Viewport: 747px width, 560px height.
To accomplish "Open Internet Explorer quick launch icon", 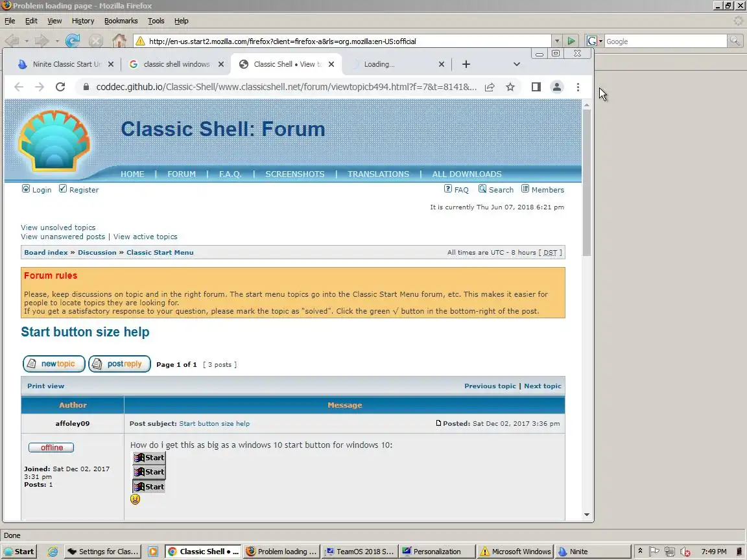I will click(53, 552).
